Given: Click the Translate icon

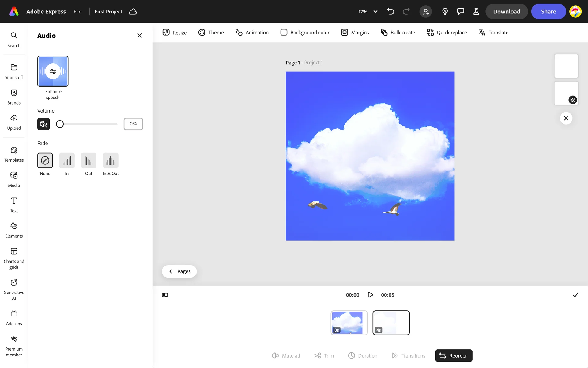Looking at the screenshot, I should point(482,33).
